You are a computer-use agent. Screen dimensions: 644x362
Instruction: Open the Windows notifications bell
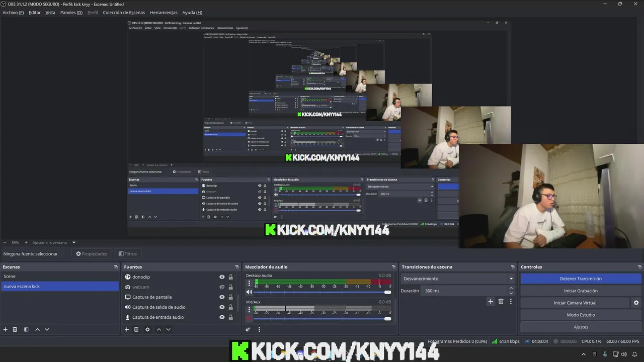pos(635,354)
